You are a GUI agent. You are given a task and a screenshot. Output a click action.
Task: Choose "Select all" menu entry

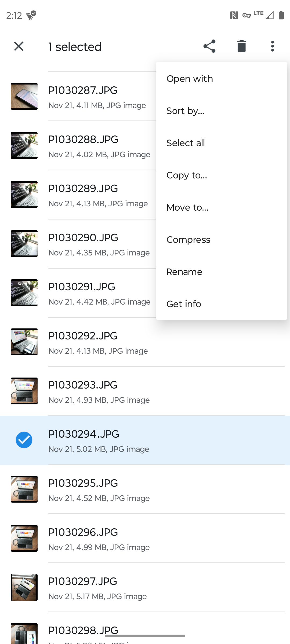click(186, 143)
